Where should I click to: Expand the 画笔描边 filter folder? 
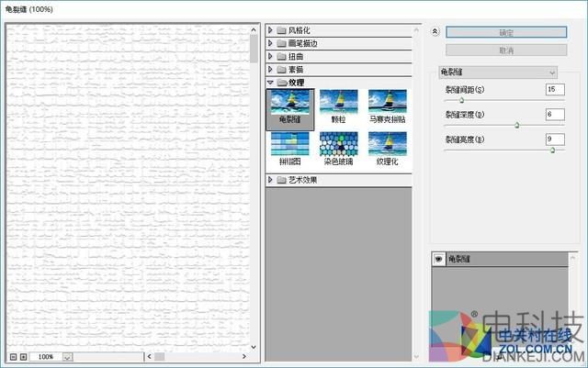pos(270,43)
